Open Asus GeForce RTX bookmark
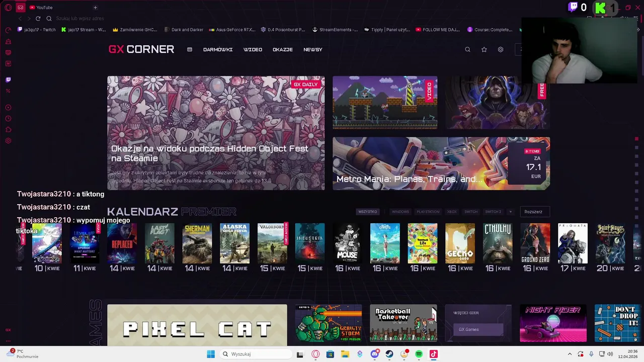This screenshot has height=362, width=644. [x=232, y=30]
